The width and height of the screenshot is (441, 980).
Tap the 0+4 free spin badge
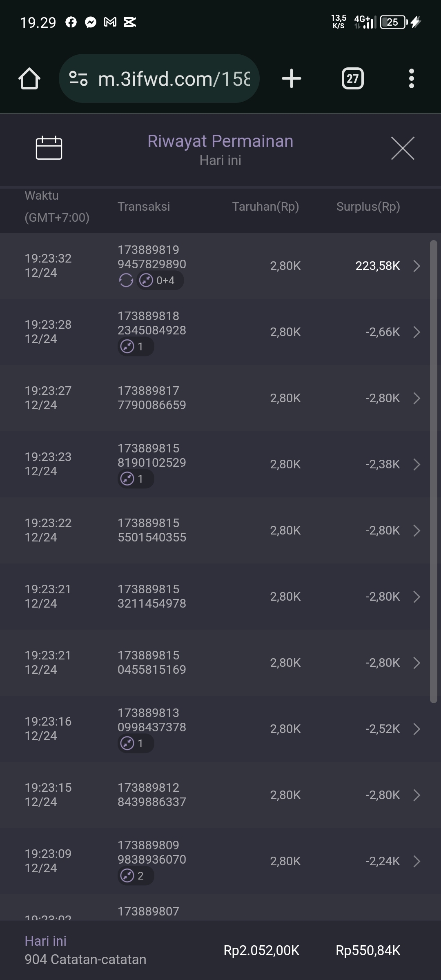click(160, 281)
